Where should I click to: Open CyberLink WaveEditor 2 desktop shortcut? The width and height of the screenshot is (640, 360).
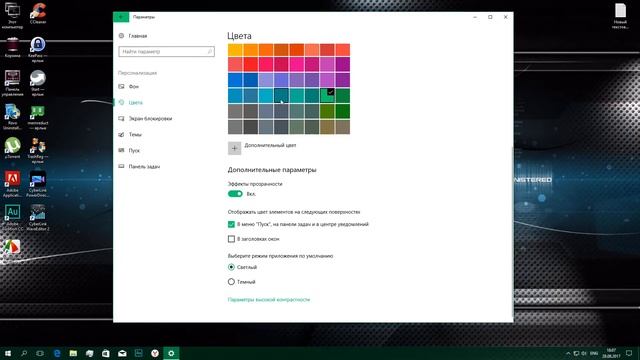point(38,218)
